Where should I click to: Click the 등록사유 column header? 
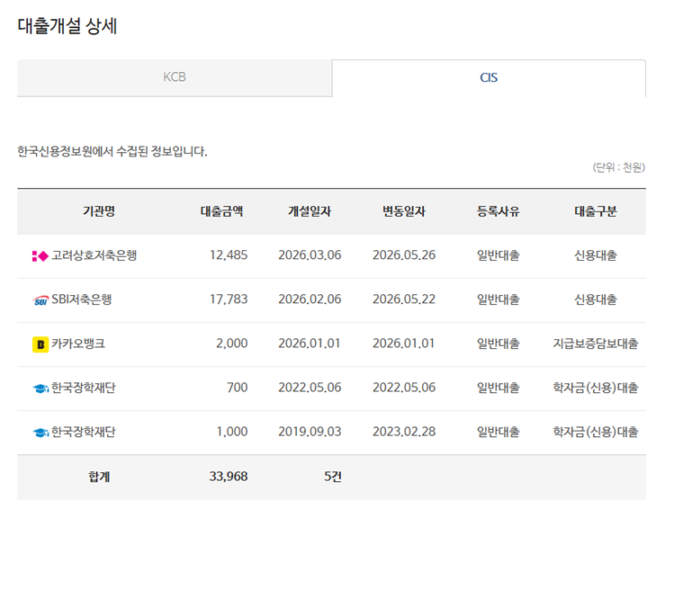pyautogui.click(x=499, y=211)
